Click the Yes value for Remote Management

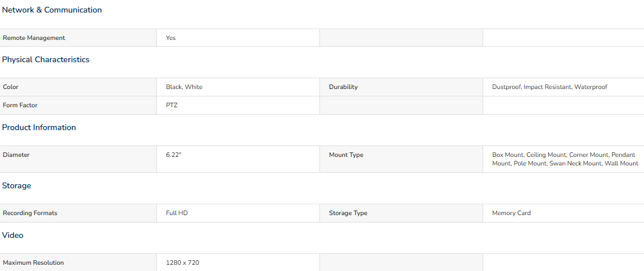(x=171, y=38)
